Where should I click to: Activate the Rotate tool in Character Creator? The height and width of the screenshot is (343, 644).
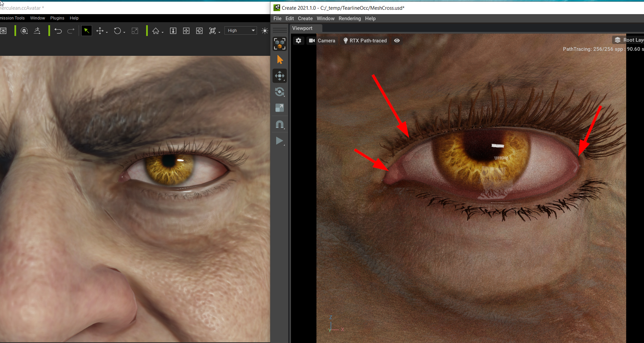pos(117,31)
